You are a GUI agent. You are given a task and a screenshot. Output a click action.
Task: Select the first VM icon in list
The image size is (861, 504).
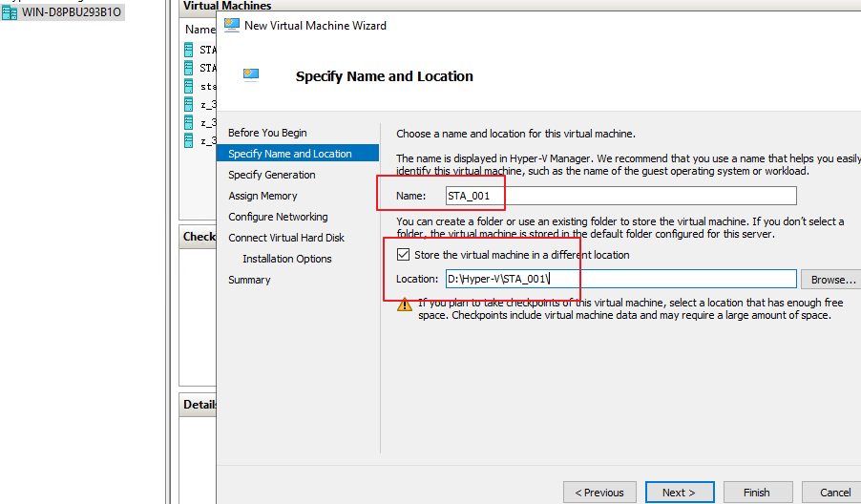[189, 49]
